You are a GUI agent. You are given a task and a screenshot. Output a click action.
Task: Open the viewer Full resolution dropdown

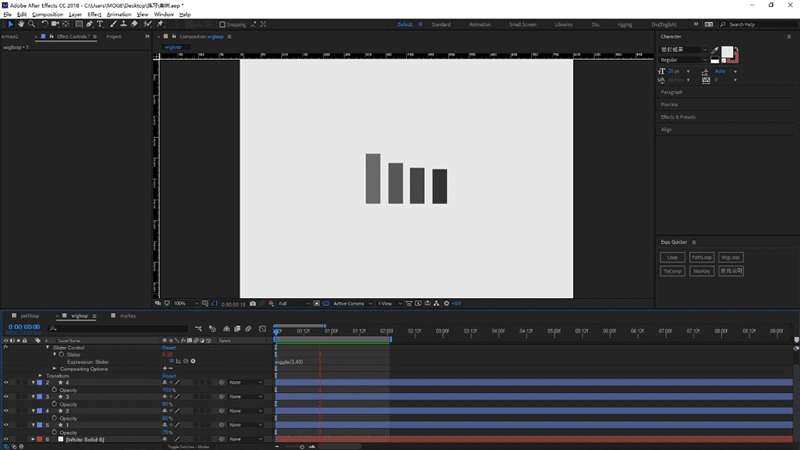coord(293,304)
